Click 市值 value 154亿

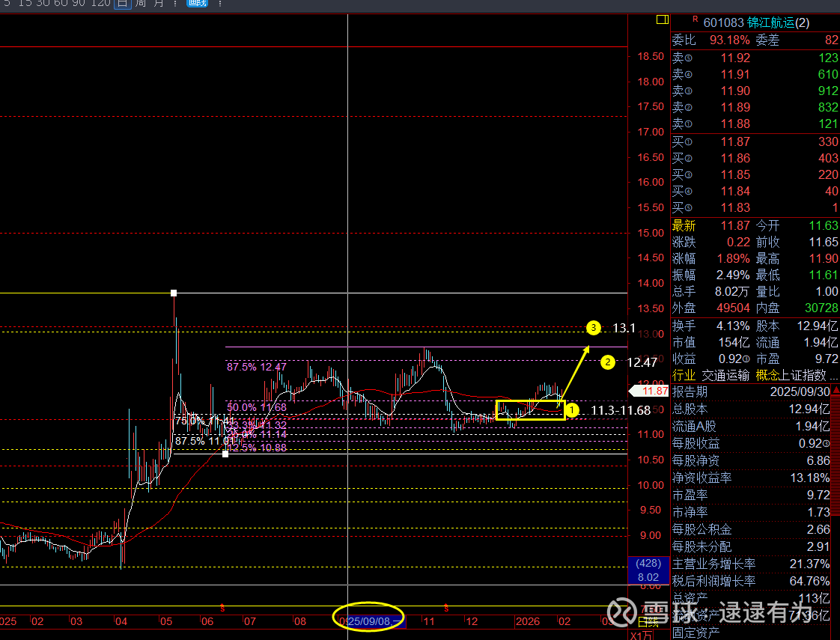(x=734, y=343)
